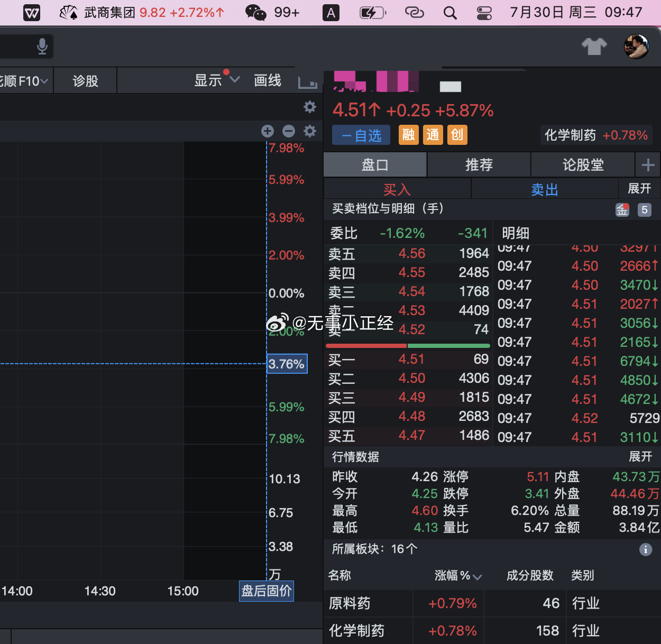Click trade detail with volume 5729
This screenshot has width=661, height=644.
pyautogui.click(x=579, y=418)
